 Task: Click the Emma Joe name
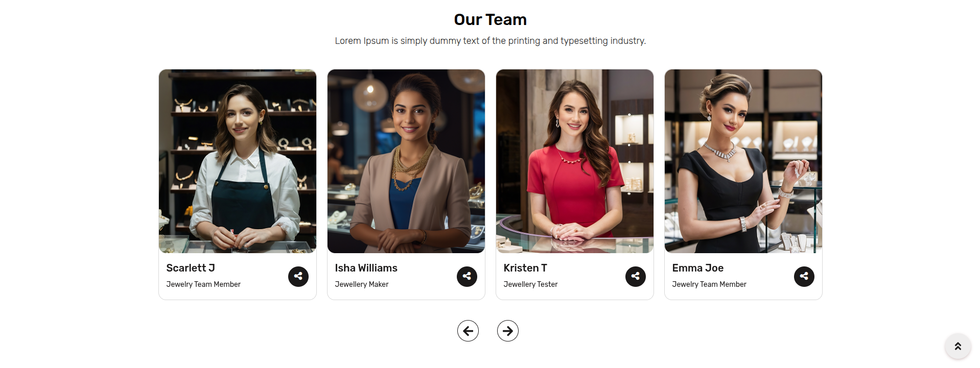[698, 268]
